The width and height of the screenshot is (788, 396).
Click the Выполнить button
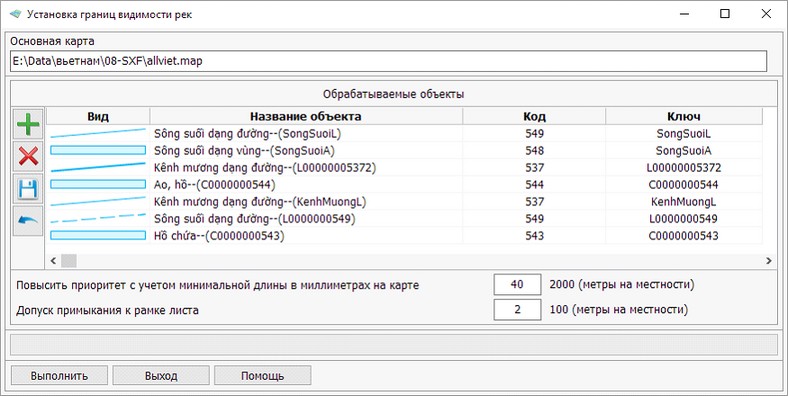click(59, 375)
